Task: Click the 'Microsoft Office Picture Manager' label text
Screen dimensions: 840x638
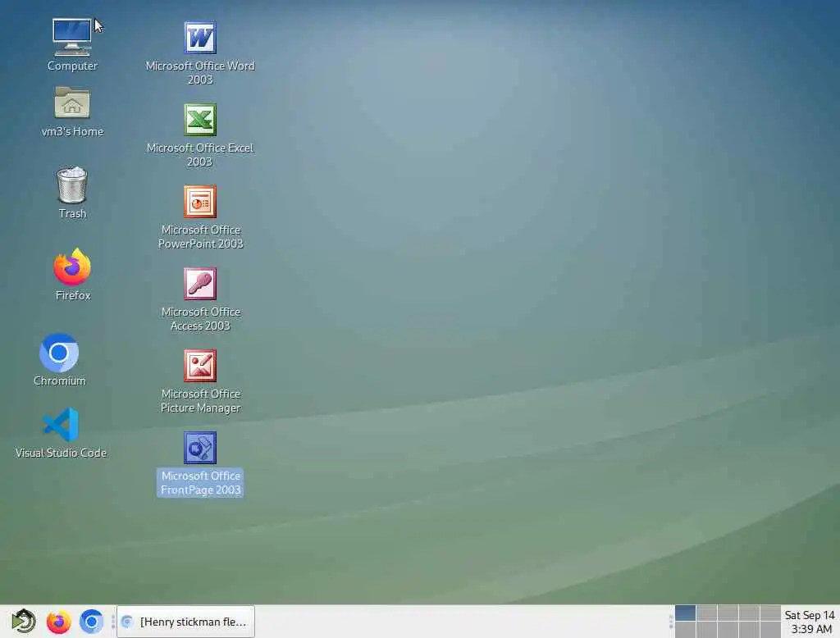Action: (x=200, y=400)
